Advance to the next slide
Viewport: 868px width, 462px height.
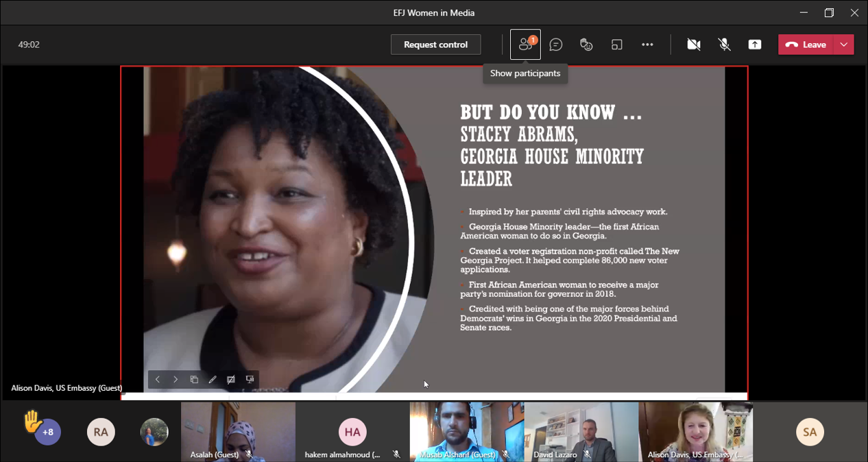(x=176, y=379)
